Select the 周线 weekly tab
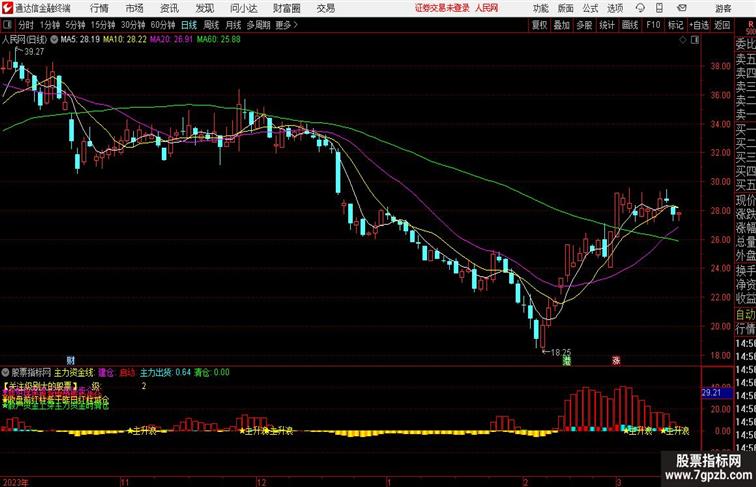The width and height of the screenshot is (756, 487). pos(211,25)
